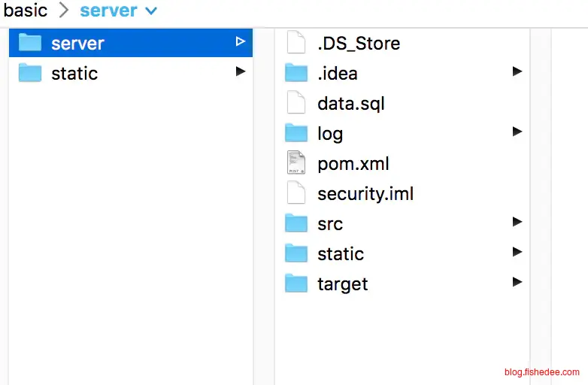Go to basic in the breadcrumb path
Viewport: 588px width, 385px height.
25,11
